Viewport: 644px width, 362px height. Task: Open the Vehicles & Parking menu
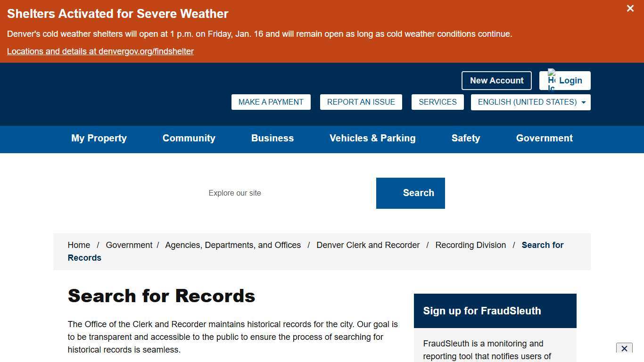point(372,138)
